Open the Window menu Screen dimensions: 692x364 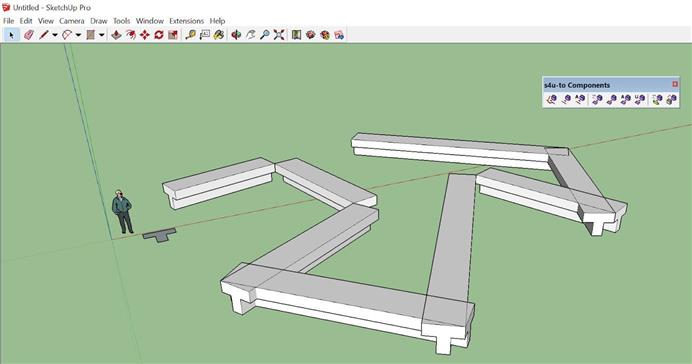point(150,21)
